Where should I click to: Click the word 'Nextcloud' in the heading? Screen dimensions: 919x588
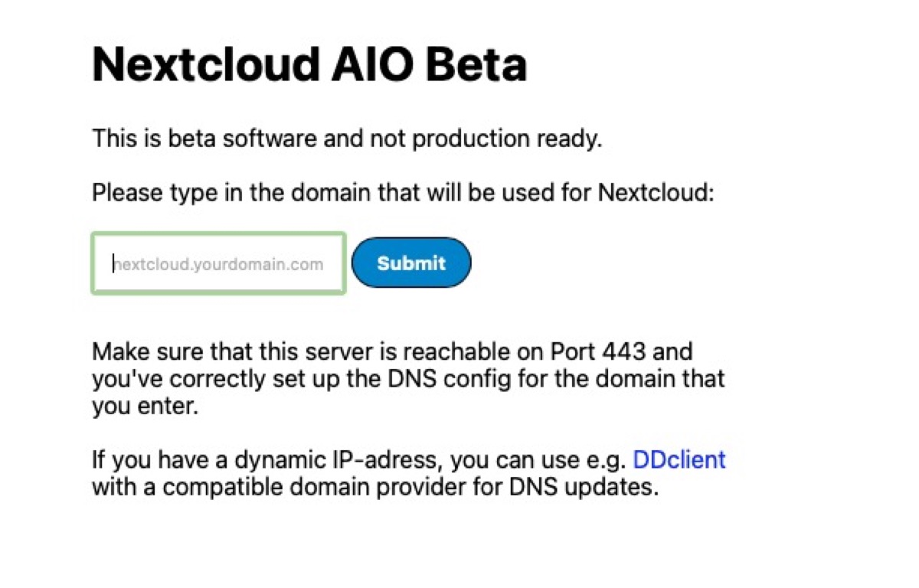(x=204, y=64)
